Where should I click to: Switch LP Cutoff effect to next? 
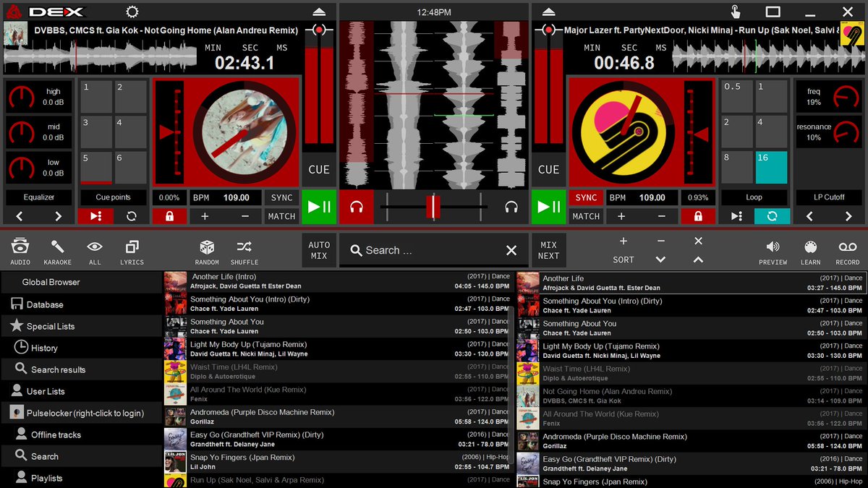click(848, 216)
